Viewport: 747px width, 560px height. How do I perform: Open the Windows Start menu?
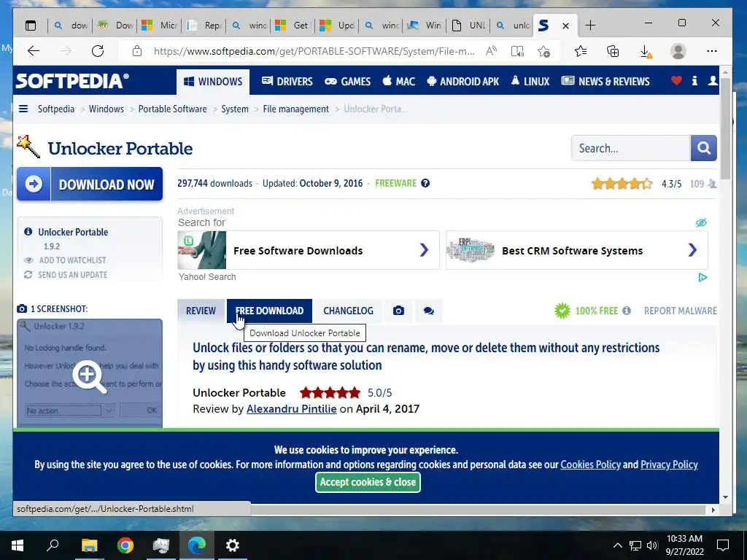(18, 545)
